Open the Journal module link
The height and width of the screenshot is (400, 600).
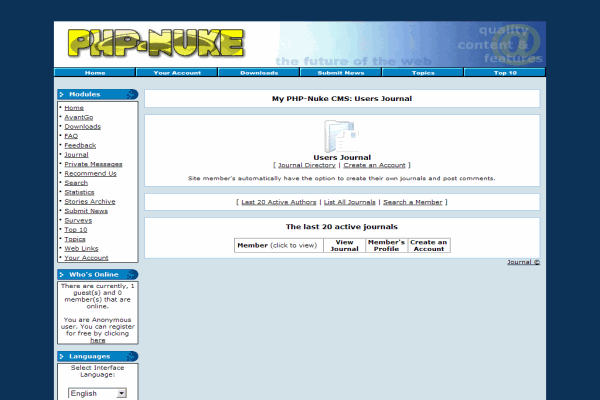[x=76, y=155]
